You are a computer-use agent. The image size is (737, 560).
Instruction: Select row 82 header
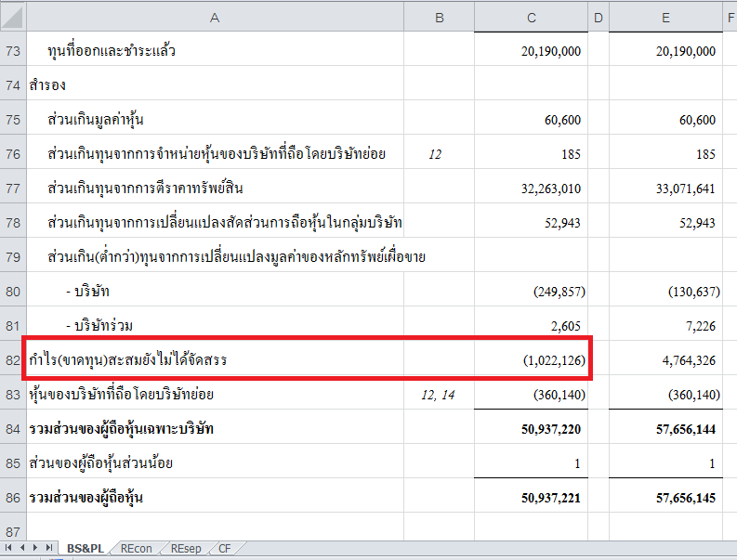[13, 360]
